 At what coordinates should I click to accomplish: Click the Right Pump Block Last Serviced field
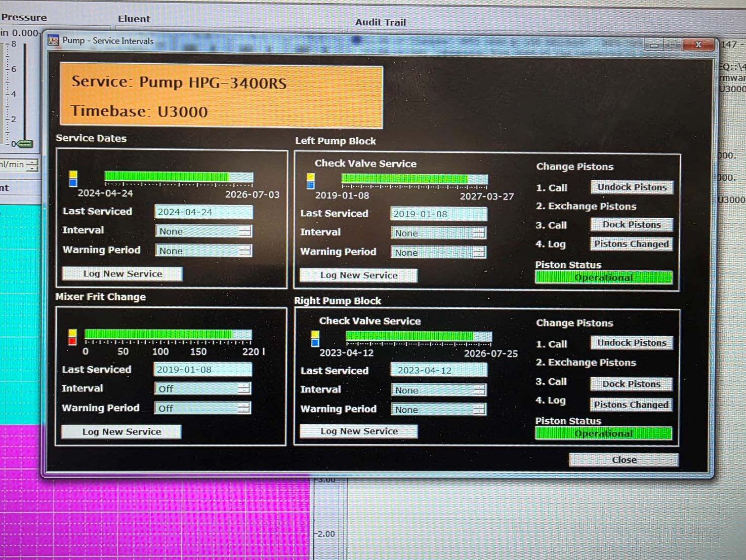click(439, 371)
